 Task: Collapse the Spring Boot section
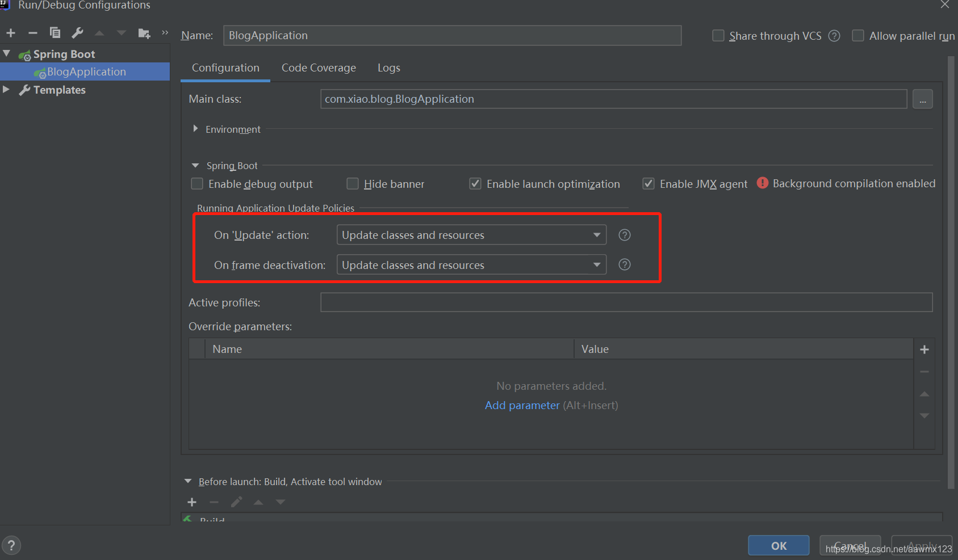[195, 166]
